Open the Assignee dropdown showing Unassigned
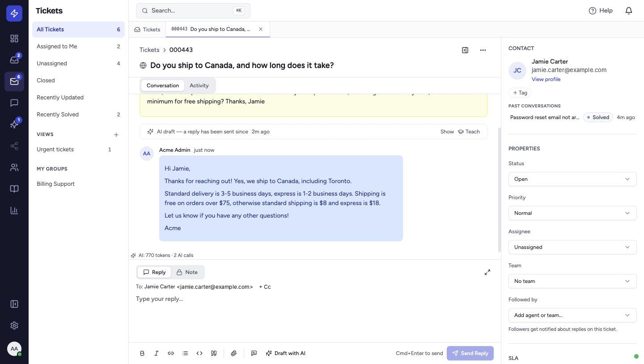The height and width of the screenshot is (364, 644). [x=572, y=247]
